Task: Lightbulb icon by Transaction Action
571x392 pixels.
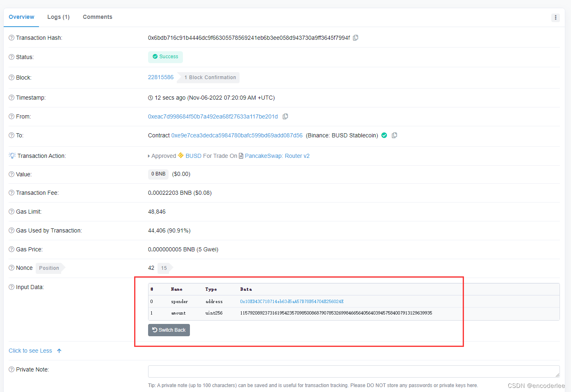Action: pos(12,156)
